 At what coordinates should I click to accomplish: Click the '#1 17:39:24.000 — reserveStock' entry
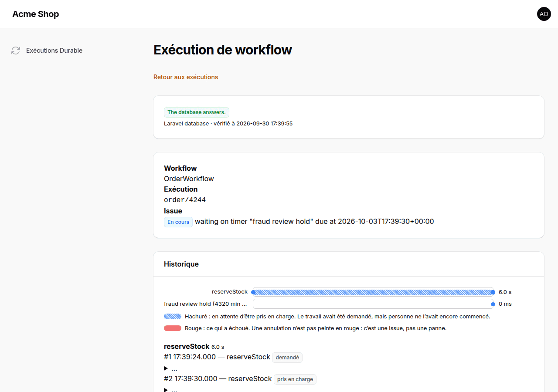point(217,357)
